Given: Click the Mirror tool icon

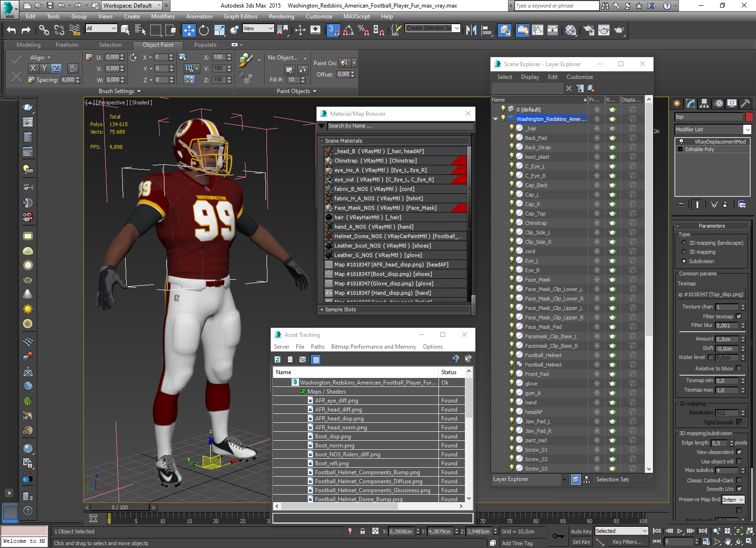Looking at the screenshot, I should (471, 30).
